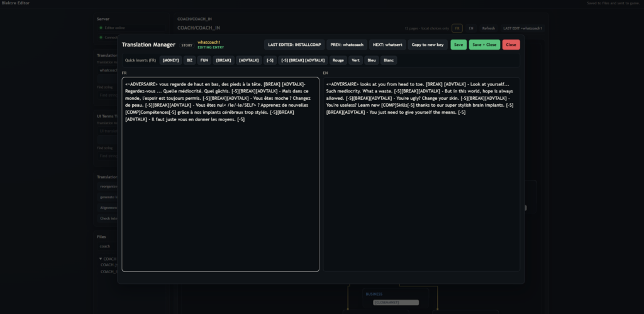Insert the [ADVTALK] quick tag
644x314 pixels.
pos(249,60)
